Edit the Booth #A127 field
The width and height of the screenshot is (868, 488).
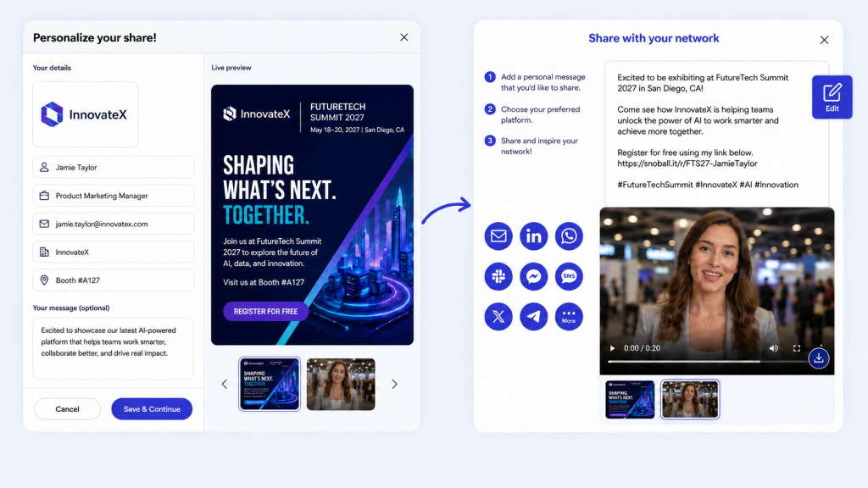114,280
